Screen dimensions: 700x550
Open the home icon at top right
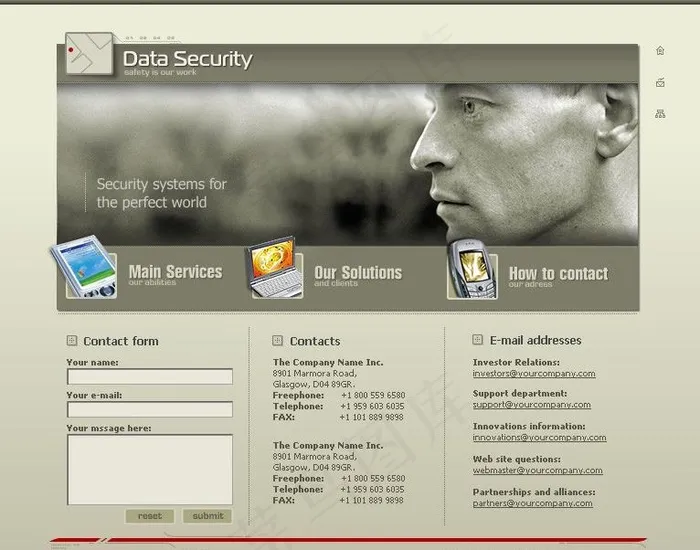point(660,50)
